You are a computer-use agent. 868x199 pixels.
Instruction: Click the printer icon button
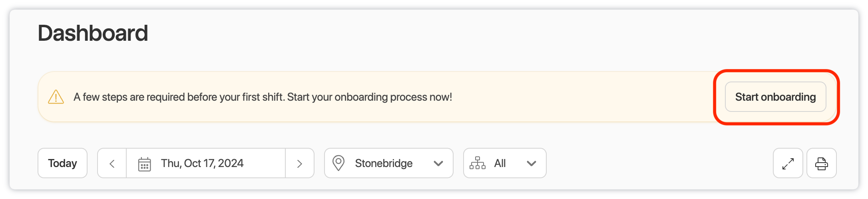tap(821, 163)
